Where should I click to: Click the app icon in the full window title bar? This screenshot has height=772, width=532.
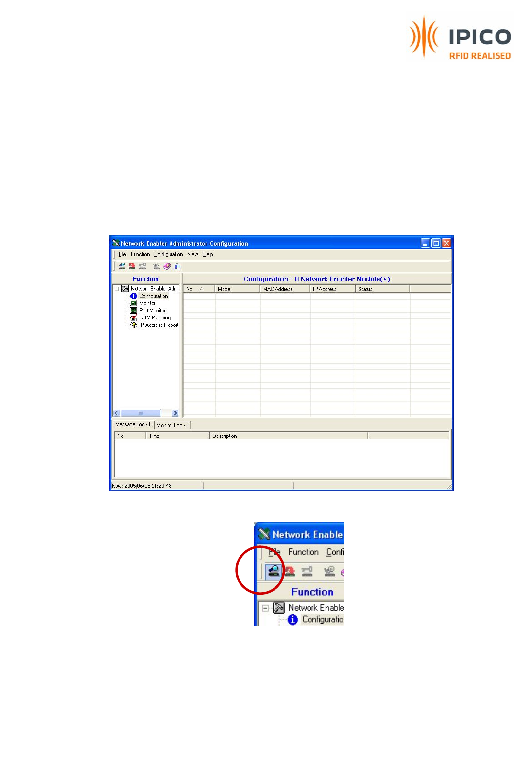coord(116,243)
